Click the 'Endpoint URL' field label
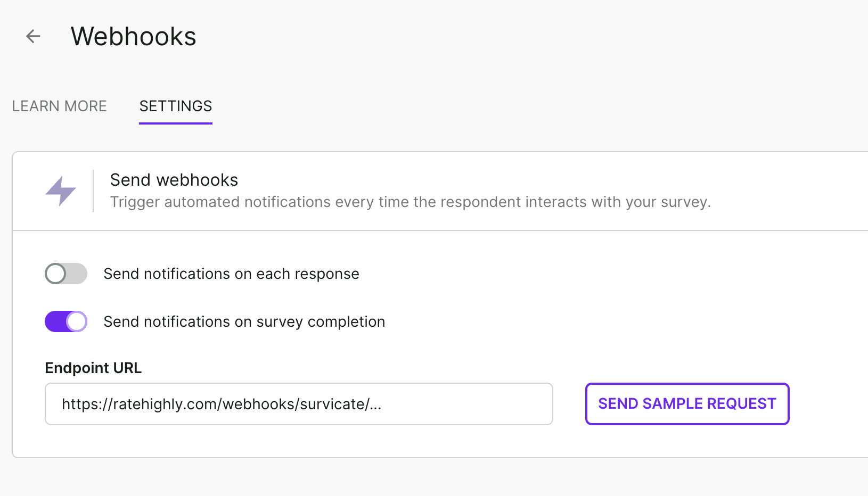 (93, 368)
